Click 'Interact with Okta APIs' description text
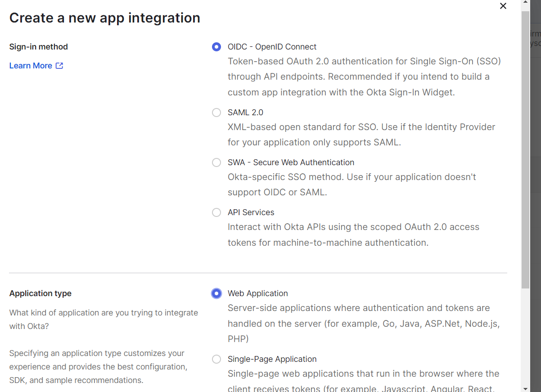The image size is (541, 392). tap(353, 234)
